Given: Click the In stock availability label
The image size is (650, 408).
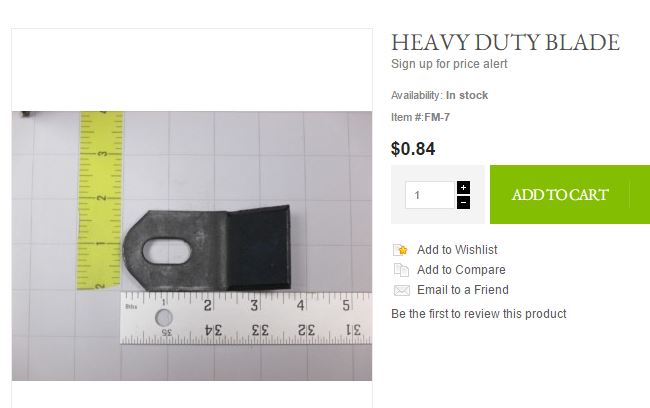Looking at the screenshot, I should point(467,95).
